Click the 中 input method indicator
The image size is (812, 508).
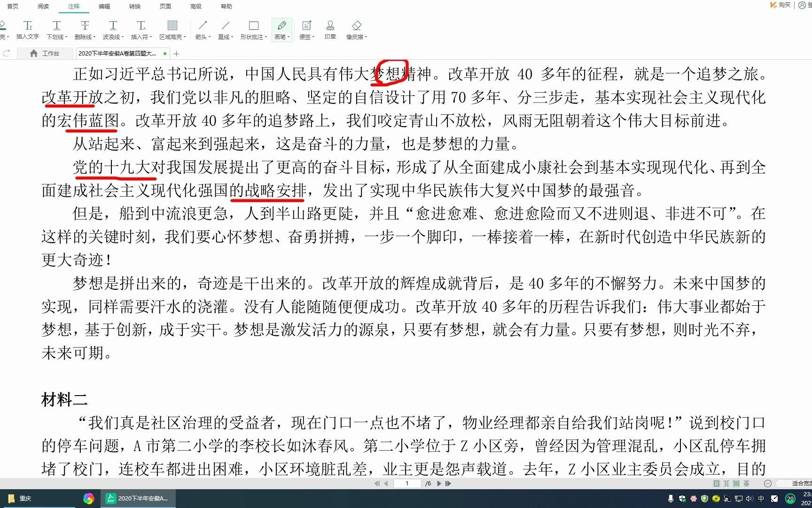tap(761, 499)
